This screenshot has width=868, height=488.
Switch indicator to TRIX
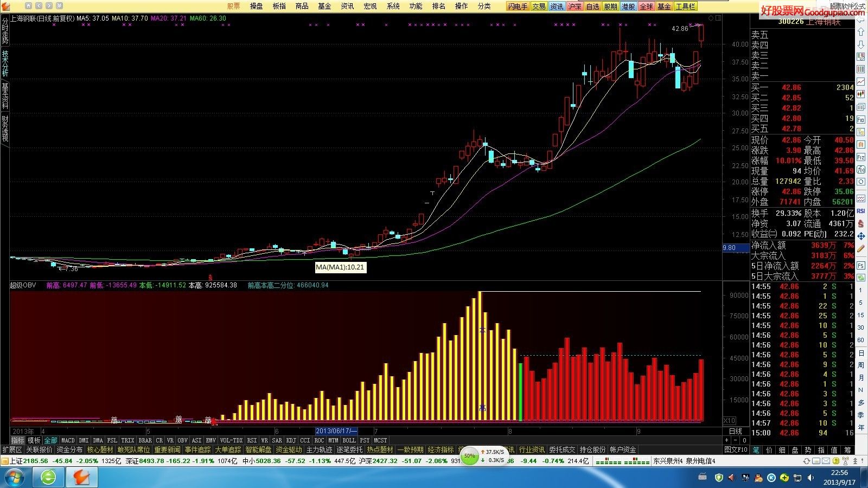click(x=127, y=440)
